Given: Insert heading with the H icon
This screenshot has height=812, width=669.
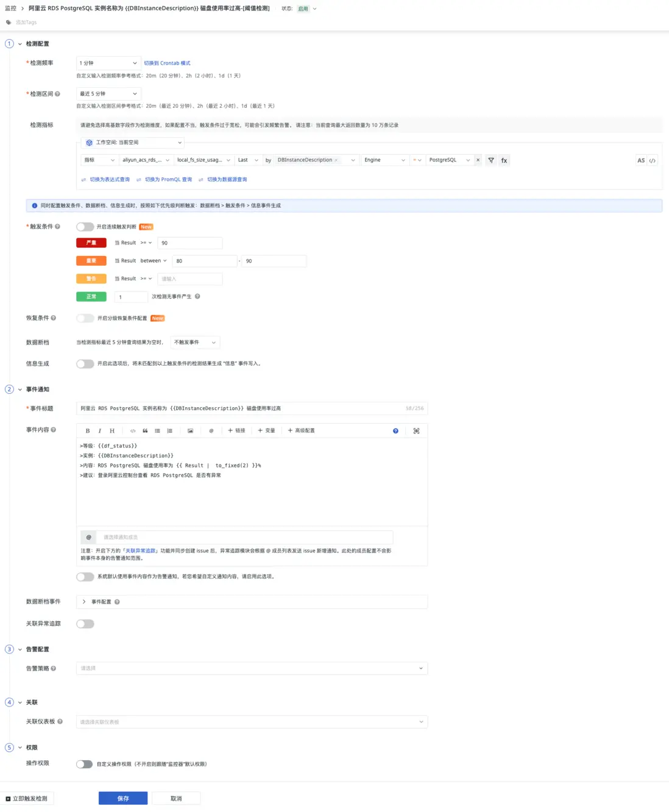Looking at the screenshot, I should (112, 431).
